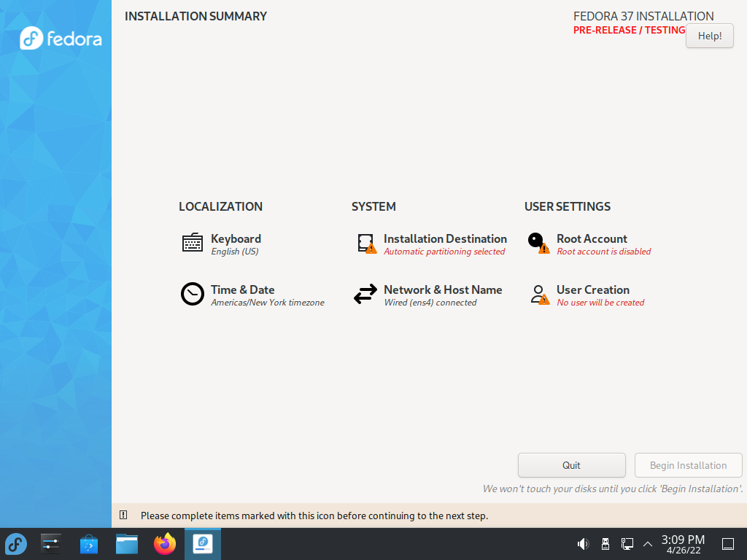Open the Keyboard layout settings icon
Image resolution: width=747 pixels, height=560 pixels.
[x=193, y=243]
